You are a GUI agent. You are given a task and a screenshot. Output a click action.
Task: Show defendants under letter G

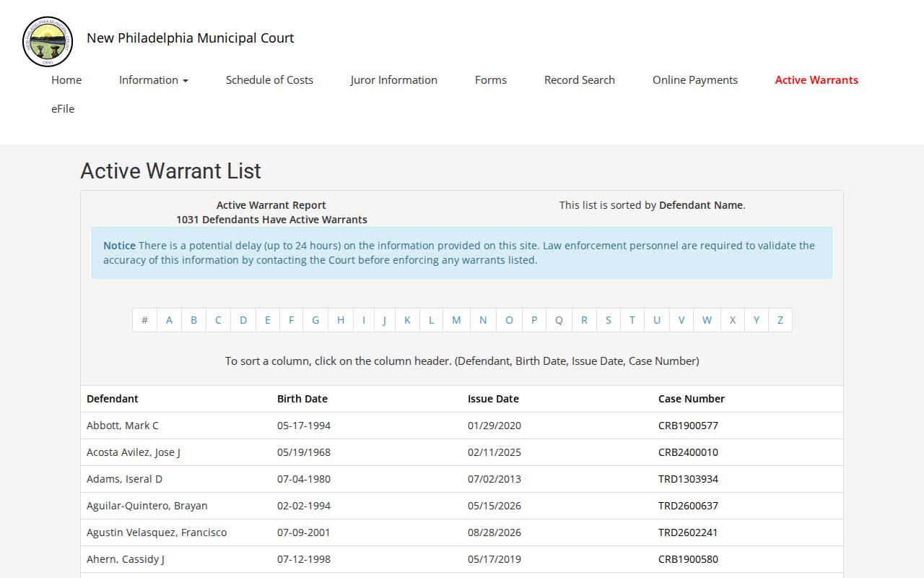[x=315, y=320]
